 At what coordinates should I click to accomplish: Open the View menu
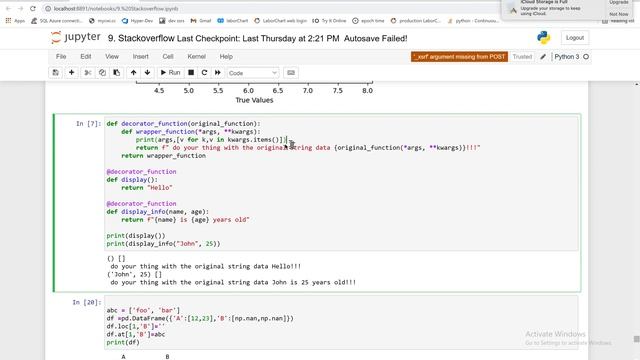tap(112, 57)
